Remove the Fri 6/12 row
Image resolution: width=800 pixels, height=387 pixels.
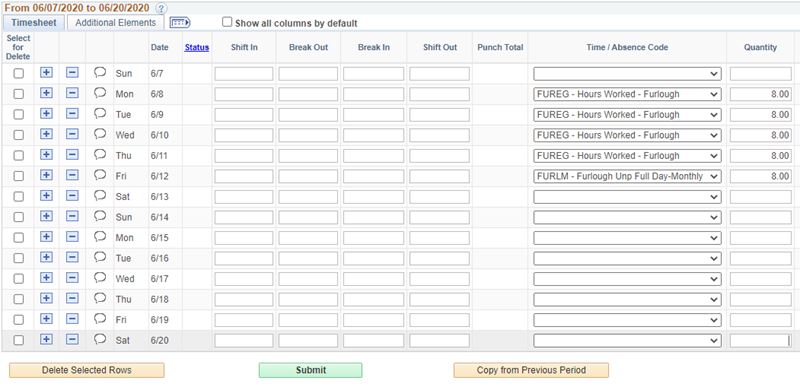coord(72,175)
